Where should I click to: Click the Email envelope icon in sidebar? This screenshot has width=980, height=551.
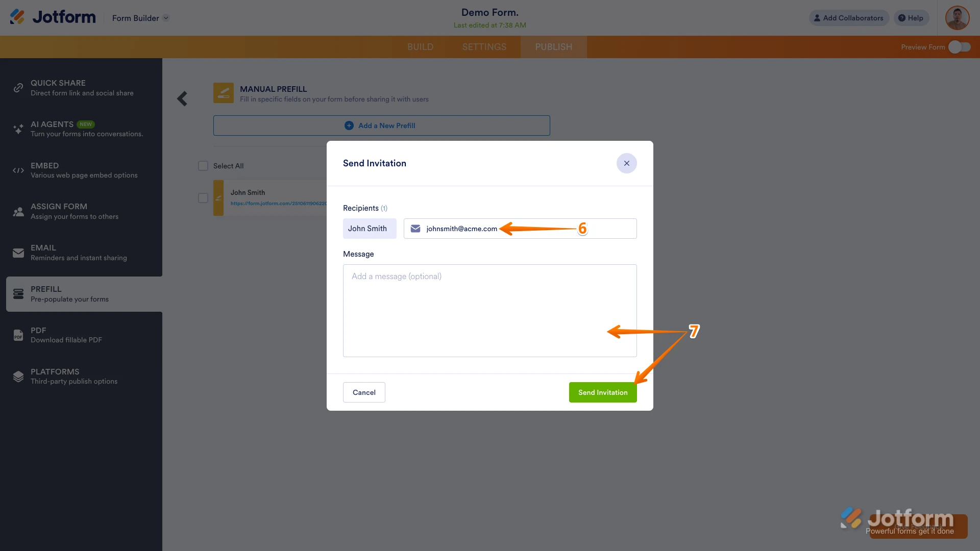18,253
